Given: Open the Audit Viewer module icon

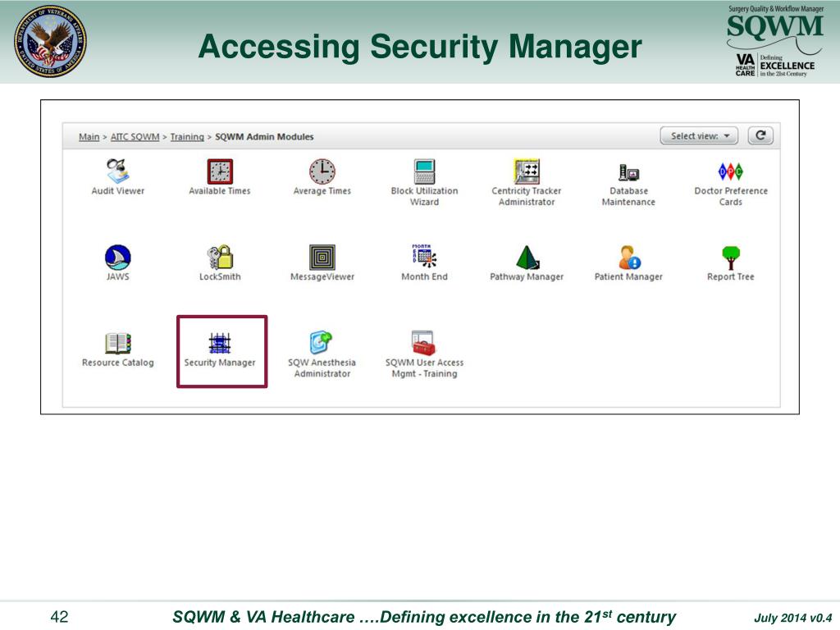Looking at the screenshot, I should tap(117, 171).
